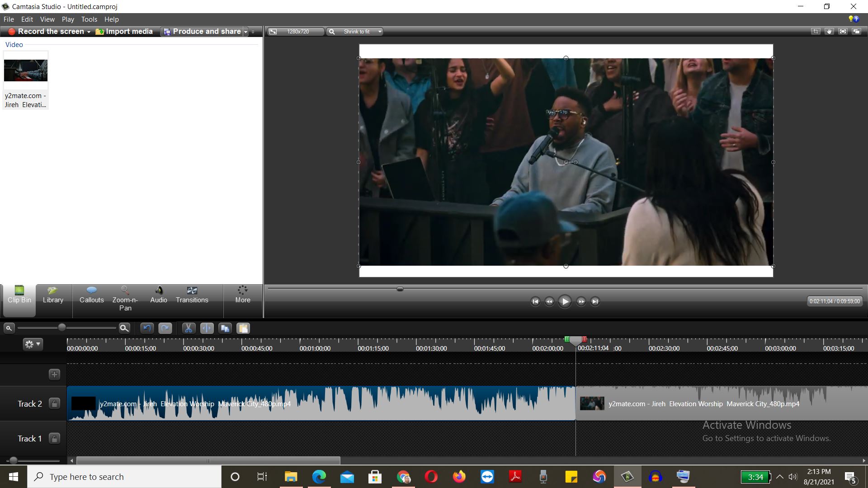Screen dimensions: 868x488
Task: Select second clip segment on Track 2
Action: (722, 404)
